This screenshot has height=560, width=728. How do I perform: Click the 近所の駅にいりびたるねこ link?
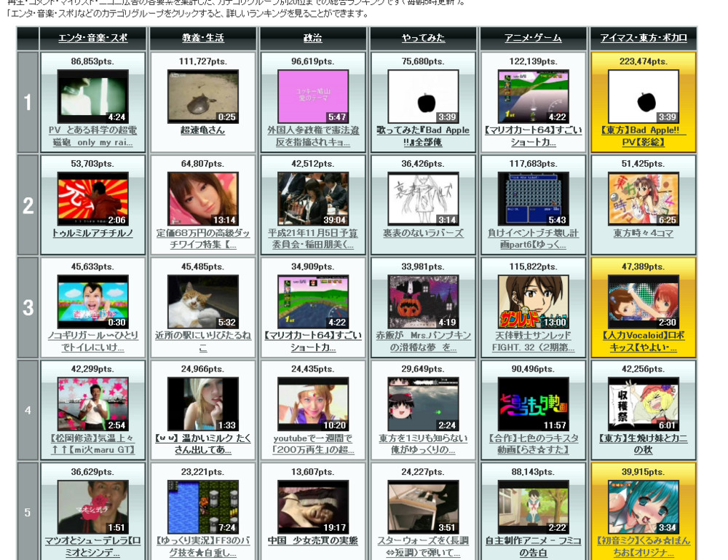click(203, 342)
